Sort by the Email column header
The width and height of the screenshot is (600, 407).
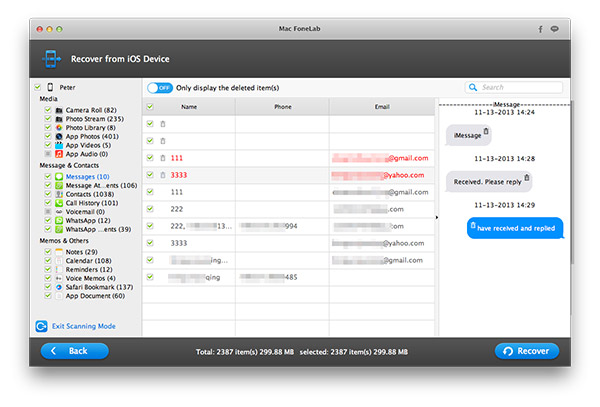[x=381, y=106]
